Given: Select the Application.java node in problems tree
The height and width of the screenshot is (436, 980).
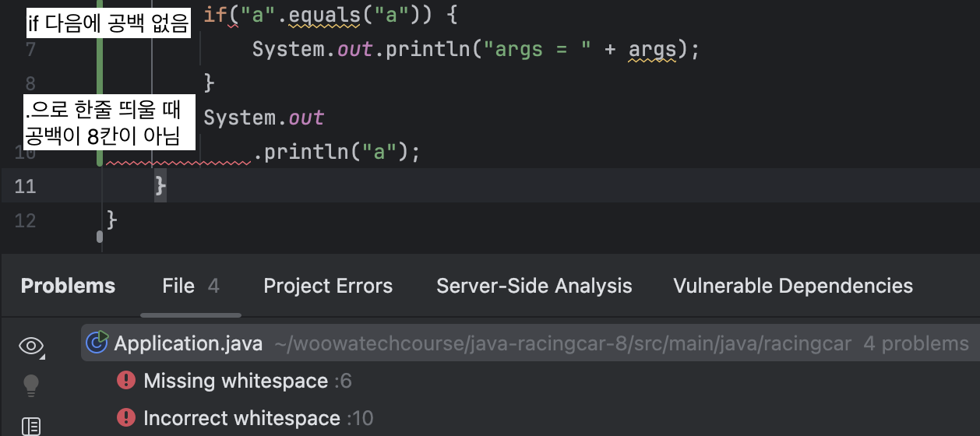Looking at the screenshot, I should tap(188, 343).
